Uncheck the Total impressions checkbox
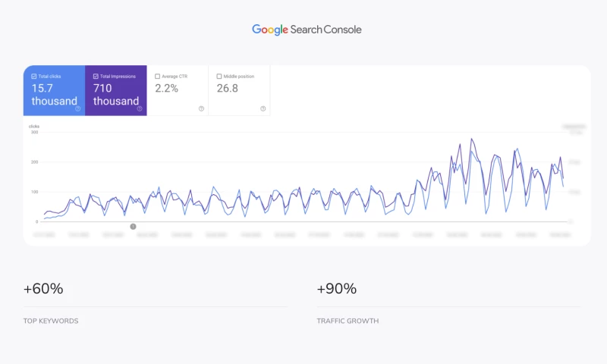 coord(96,77)
